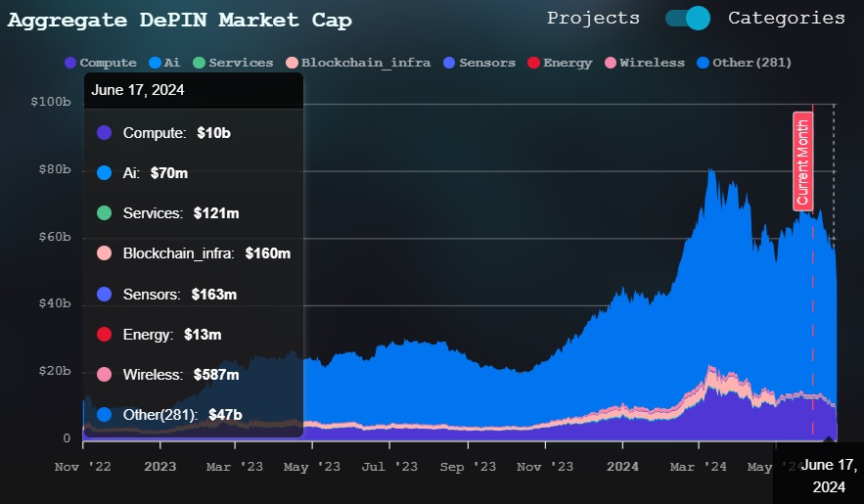Viewport: 864px width, 504px height.
Task: Select the Projects view label
Action: tap(593, 18)
